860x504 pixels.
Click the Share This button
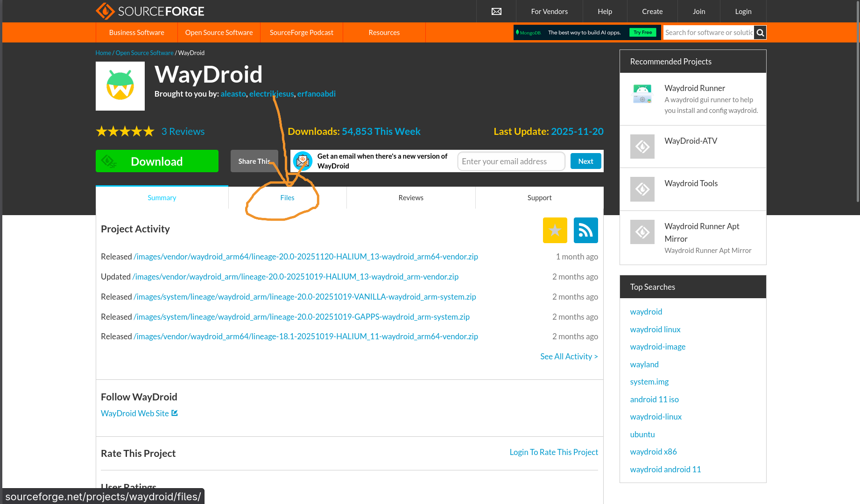(254, 161)
